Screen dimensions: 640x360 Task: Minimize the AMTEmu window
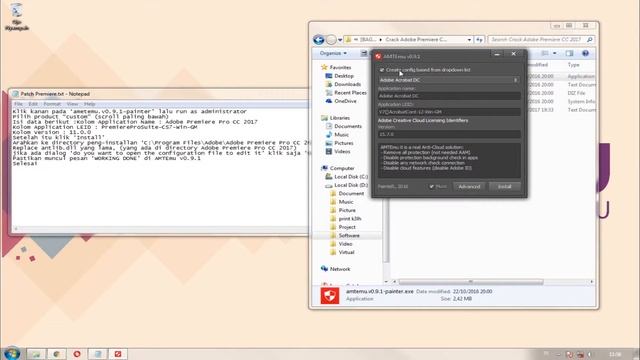(x=497, y=54)
